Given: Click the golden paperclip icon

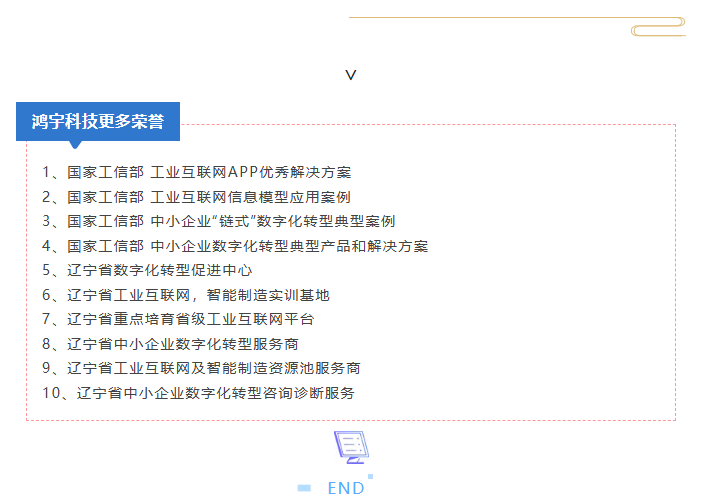Looking at the screenshot, I should click(x=658, y=28).
